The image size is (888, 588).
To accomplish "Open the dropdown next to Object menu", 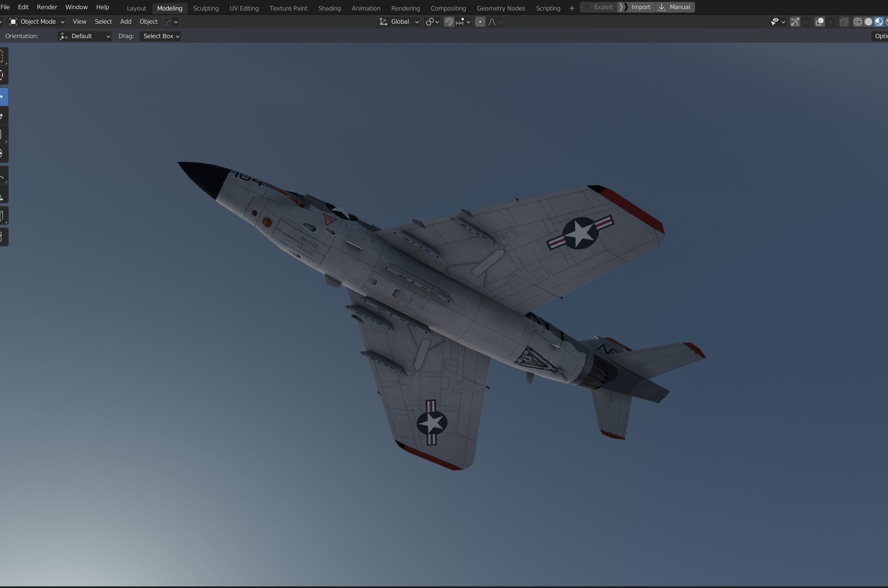I will (x=171, y=22).
